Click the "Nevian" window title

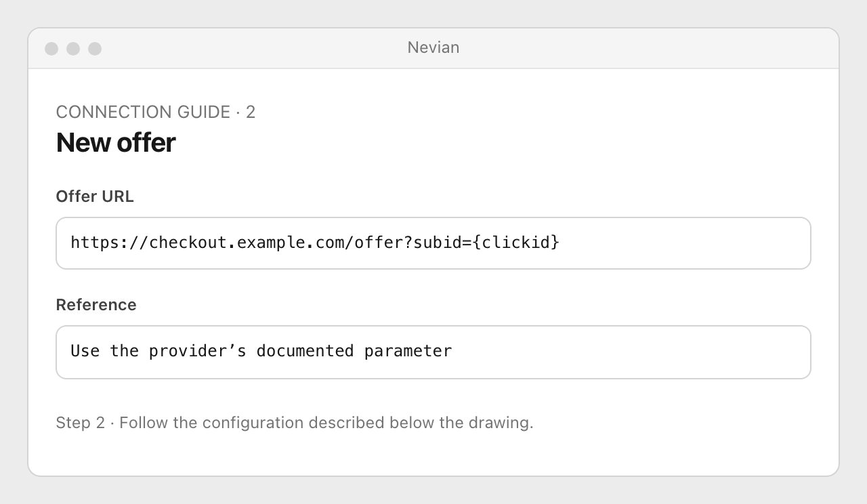433,47
